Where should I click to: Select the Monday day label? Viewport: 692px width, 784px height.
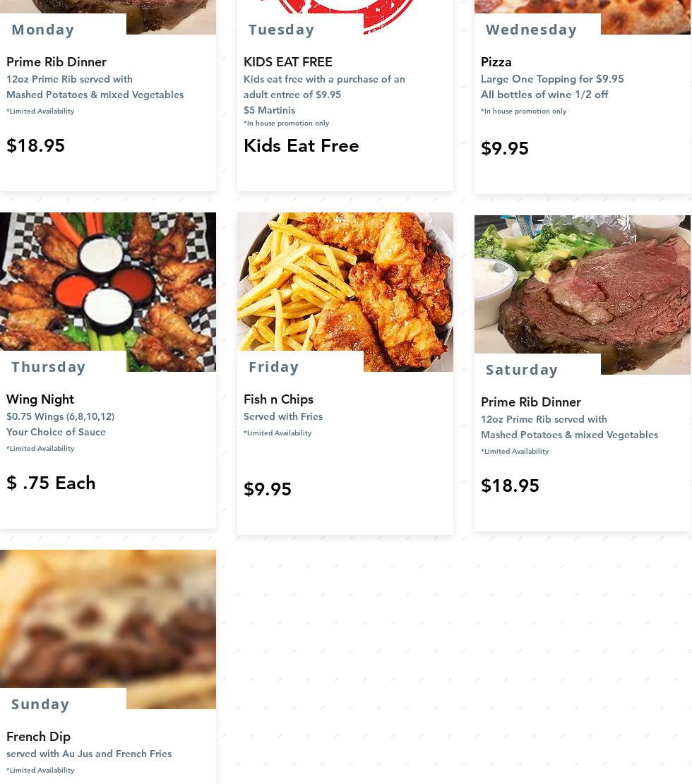tap(43, 30)
